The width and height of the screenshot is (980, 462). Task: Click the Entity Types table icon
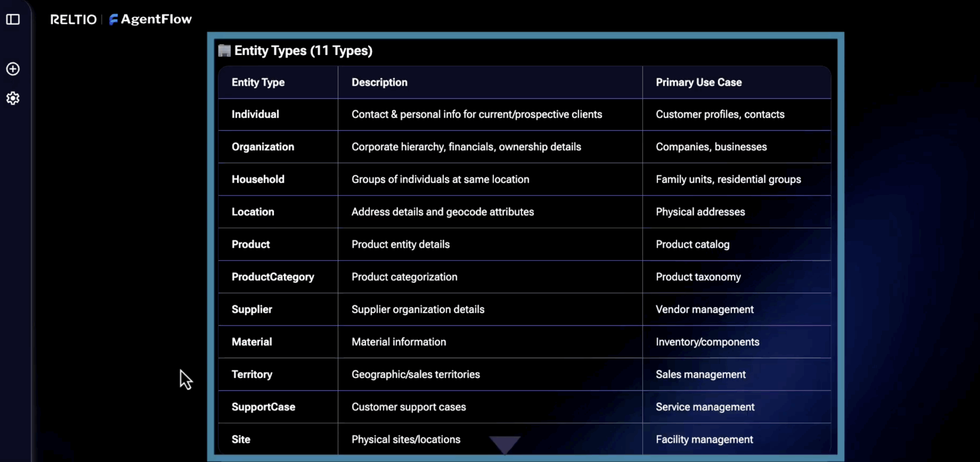click(x=224, y=51)
